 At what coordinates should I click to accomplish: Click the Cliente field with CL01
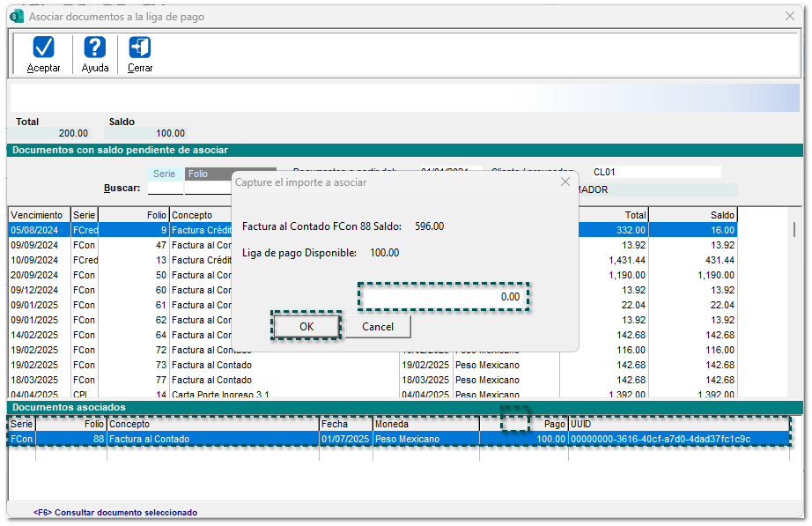[x=654, y=172]
